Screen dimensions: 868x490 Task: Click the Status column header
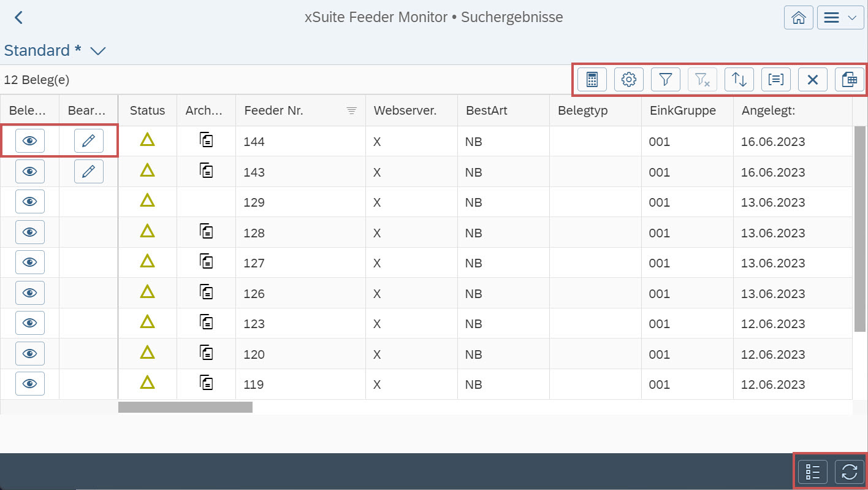[147, 110]
